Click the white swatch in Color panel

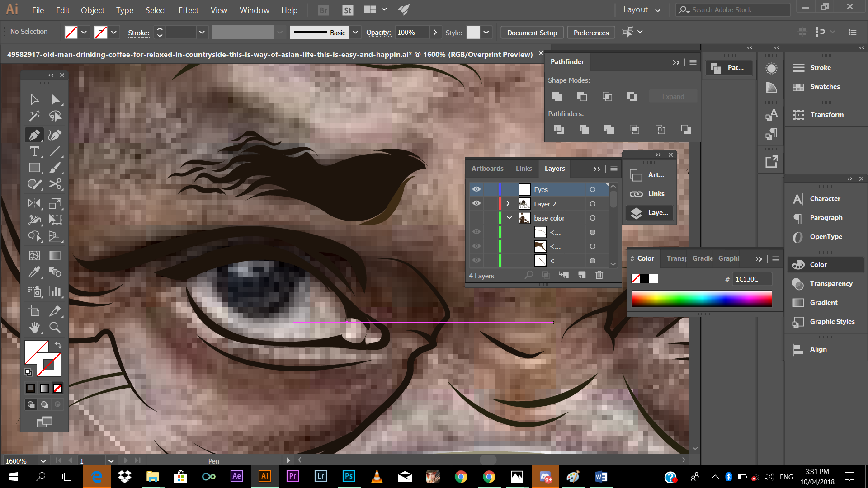click(653, 279)
